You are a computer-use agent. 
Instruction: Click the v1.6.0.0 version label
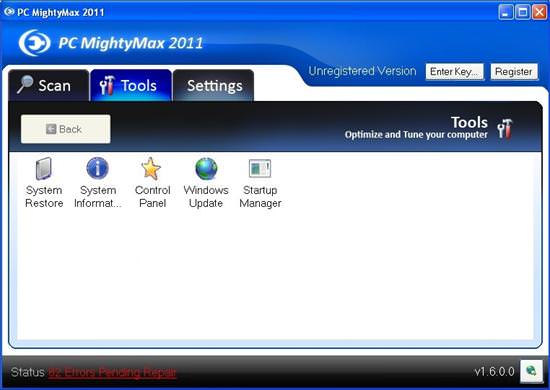tap(494, 371)
